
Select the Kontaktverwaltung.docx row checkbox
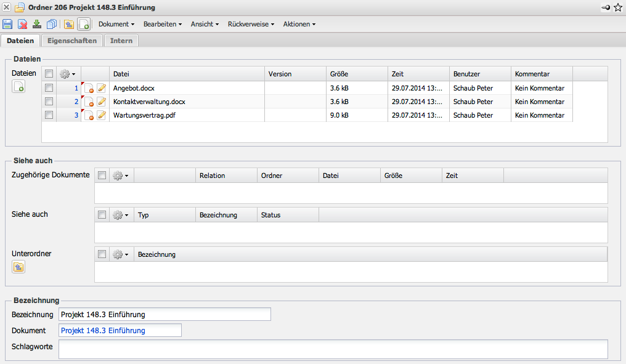tap(49, 102)
